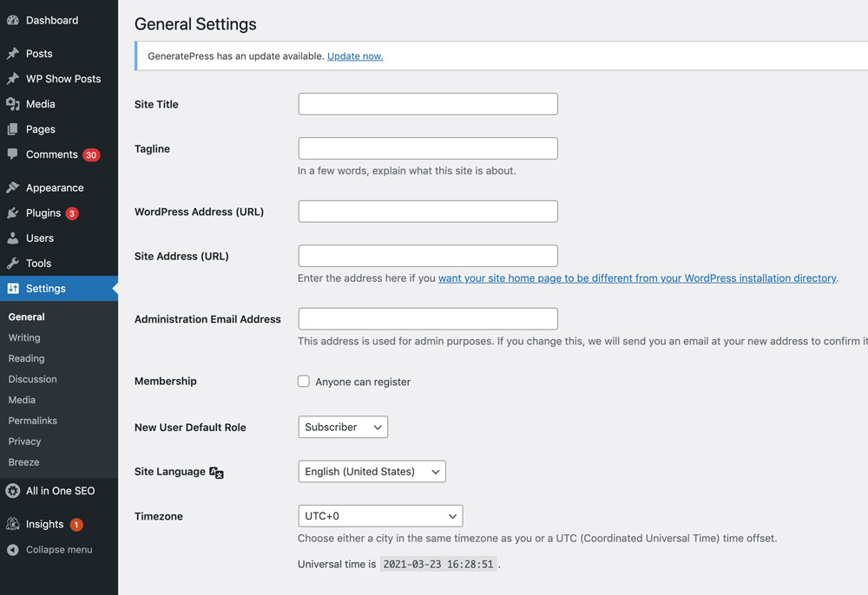This screenshot has height=595, width=868.
Task: Click the Site Title label
Action: [x=156, y=104]
